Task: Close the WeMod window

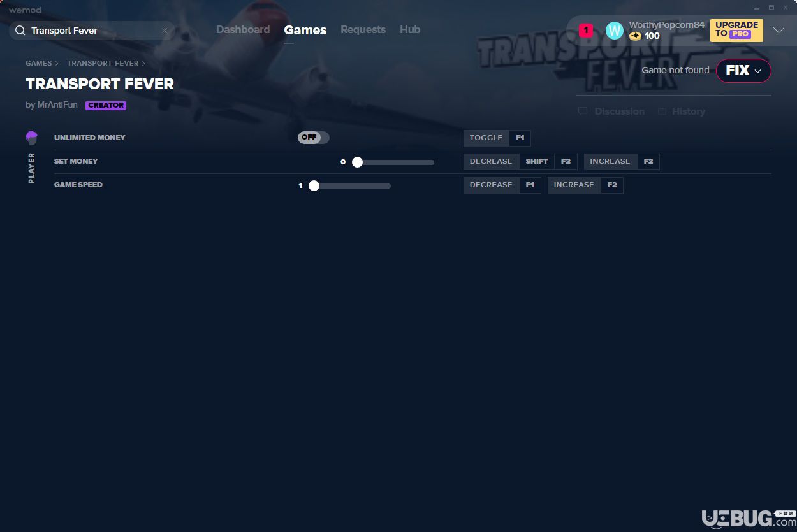Action: 786,8
